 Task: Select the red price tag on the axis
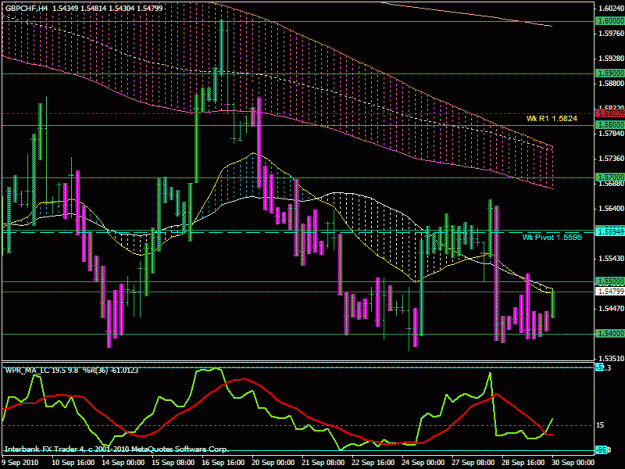(610, 114)
